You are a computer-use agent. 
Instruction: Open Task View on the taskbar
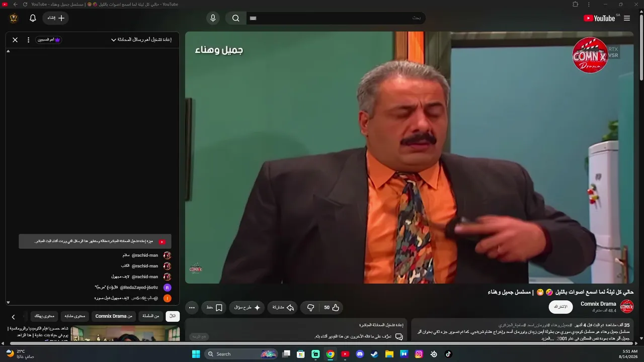tap(286, 354)
